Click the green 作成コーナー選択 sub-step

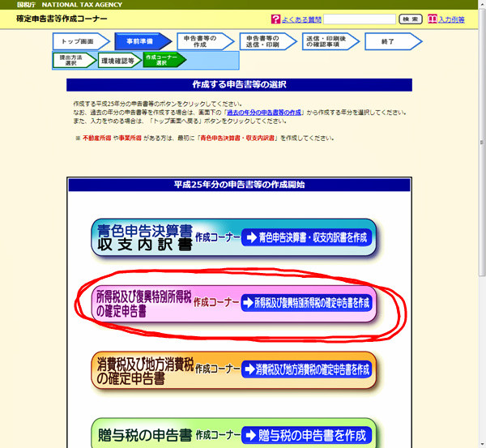point(164,60)
